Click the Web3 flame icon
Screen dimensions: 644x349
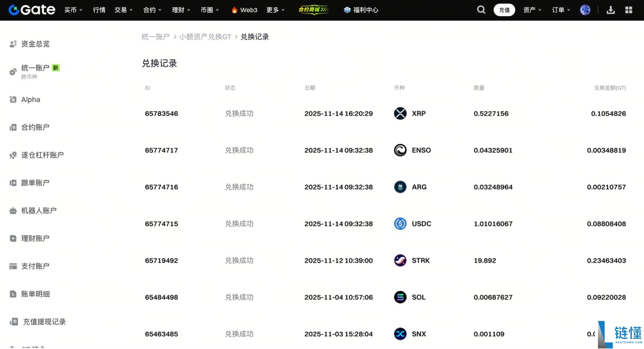(x=234, y=10)
